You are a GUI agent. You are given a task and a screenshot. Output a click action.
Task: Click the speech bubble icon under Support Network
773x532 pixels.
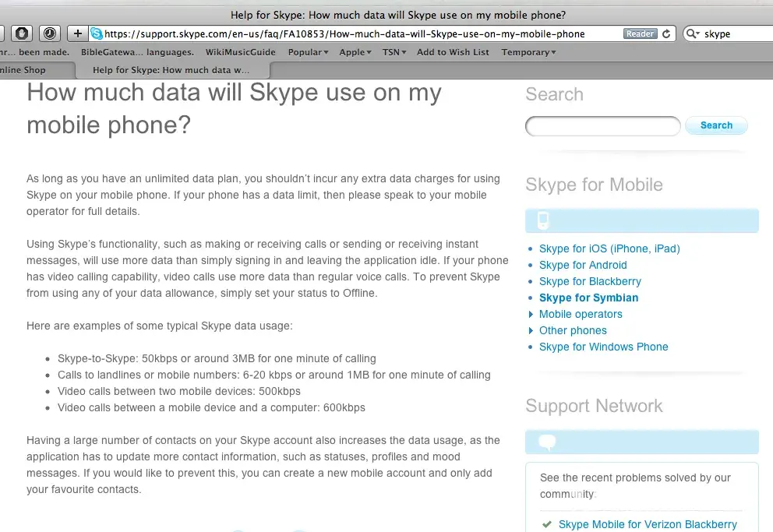[548, 442]
